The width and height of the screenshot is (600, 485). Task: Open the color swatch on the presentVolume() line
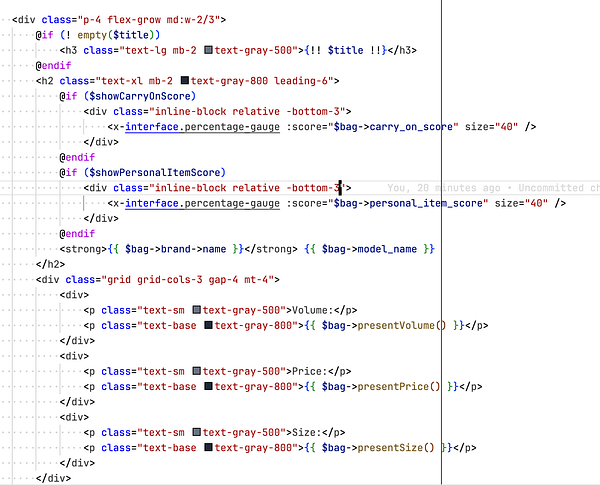click(209, 325)
